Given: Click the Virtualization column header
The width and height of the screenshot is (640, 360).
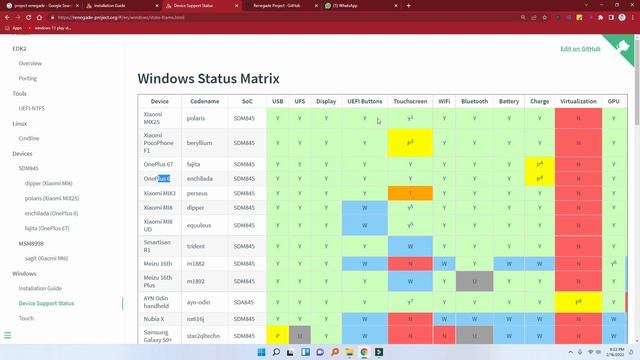Looking at the screenshot, I should [578, 101].
